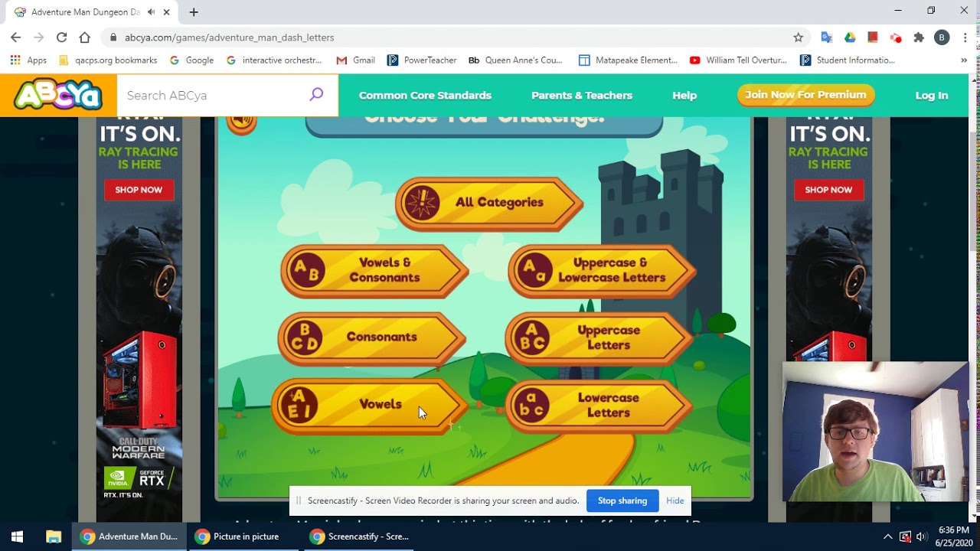Click the ABCya logo
980x551 pixels.
click(58, 95)
